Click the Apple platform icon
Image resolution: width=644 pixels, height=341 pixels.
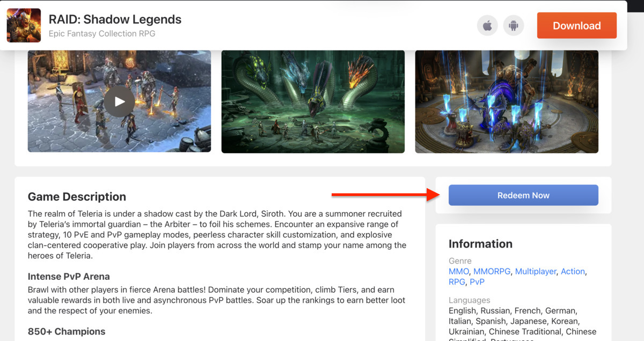coord(487,25)
